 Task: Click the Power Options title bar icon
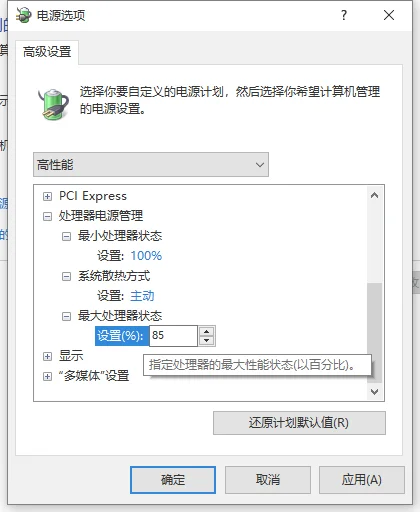[x=23, y=15]
